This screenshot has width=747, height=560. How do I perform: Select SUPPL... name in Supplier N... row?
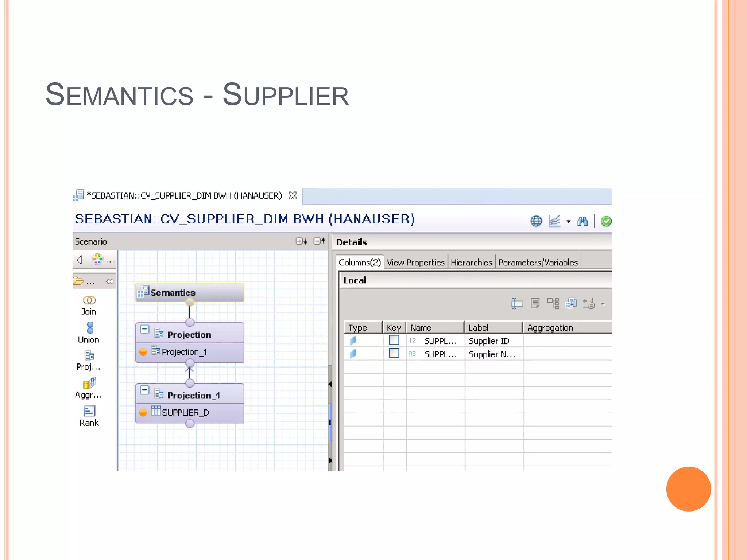click(440, 354)
